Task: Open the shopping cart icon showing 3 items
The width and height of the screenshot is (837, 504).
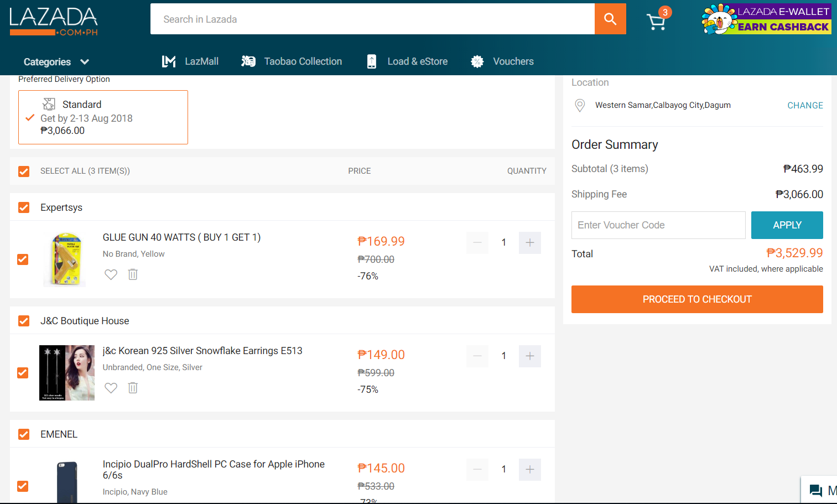Action: [656, 20]
